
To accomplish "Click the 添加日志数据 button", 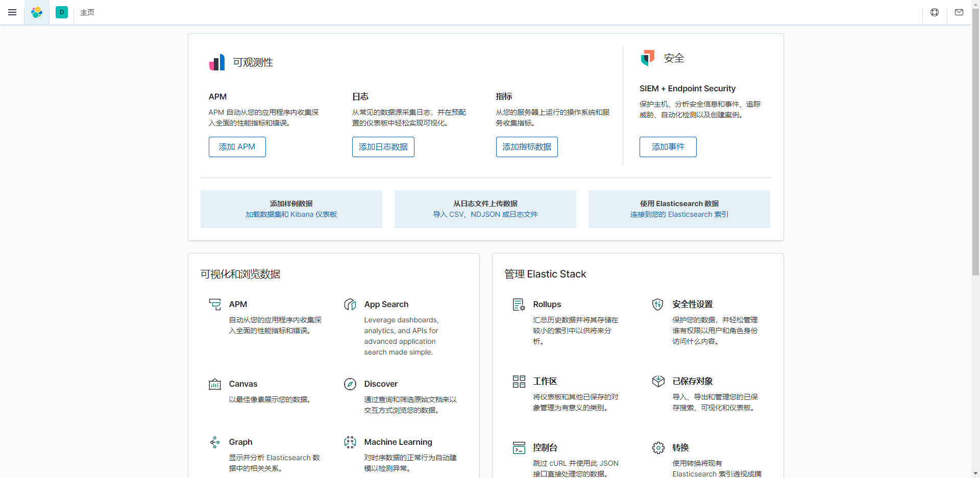I will coord(383,147).
